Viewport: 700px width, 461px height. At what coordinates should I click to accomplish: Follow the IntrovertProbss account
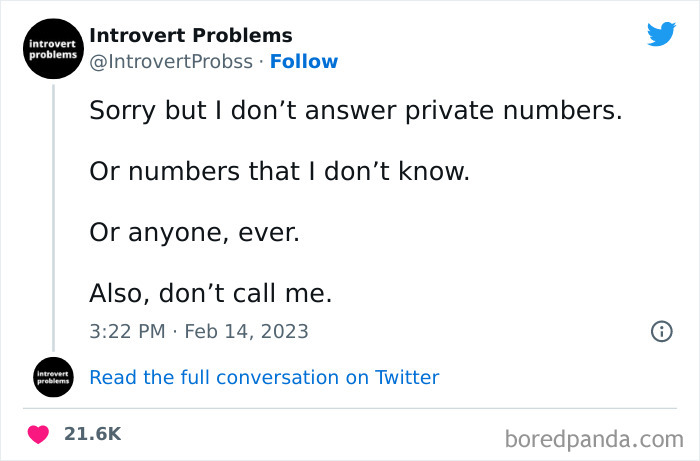pyautogui.click(x=304, y=62)
